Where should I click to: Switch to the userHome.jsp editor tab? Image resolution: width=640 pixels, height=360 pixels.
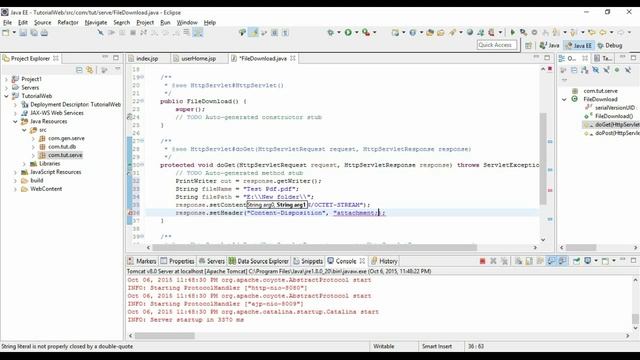click(x=198, y=58)
